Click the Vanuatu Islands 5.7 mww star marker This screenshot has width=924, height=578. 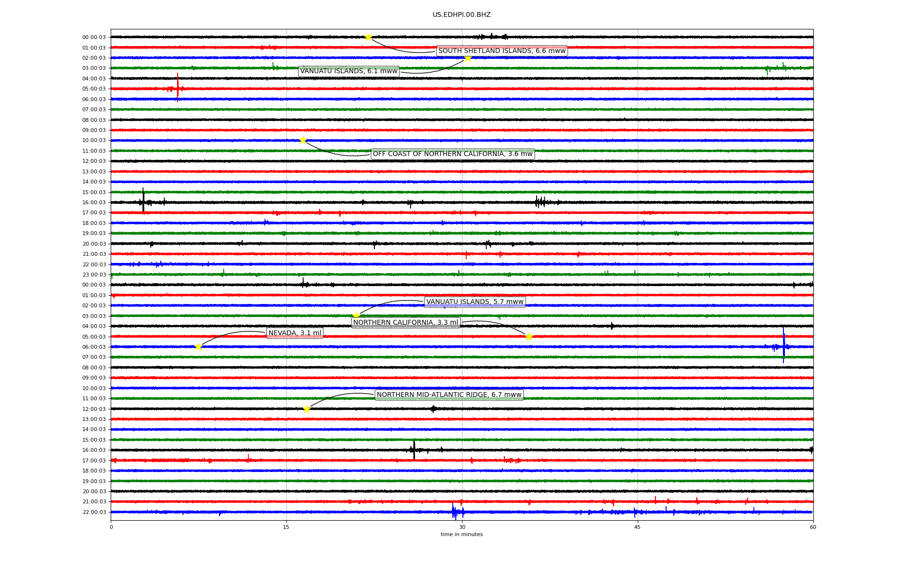coord(356,315)
